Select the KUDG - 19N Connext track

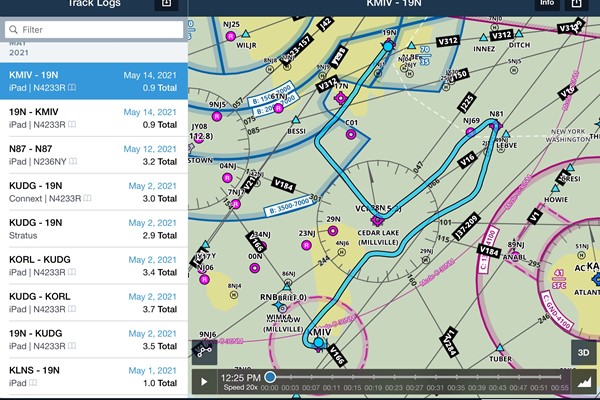click(x=93, y=192)
